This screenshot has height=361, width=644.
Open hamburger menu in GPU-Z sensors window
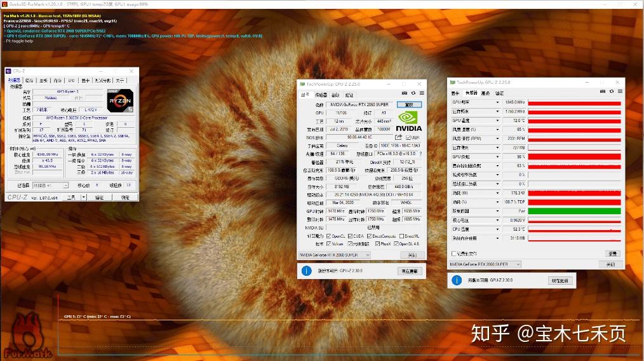[x=620, y=92]
